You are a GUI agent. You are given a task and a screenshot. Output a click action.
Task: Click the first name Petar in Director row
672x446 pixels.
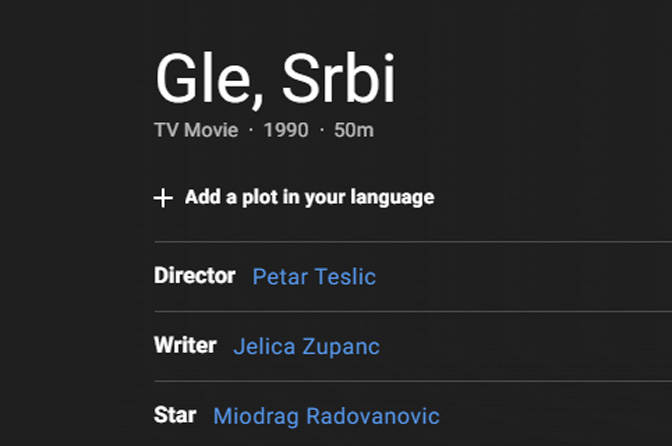pyautogui.click(x=280, y=277)
